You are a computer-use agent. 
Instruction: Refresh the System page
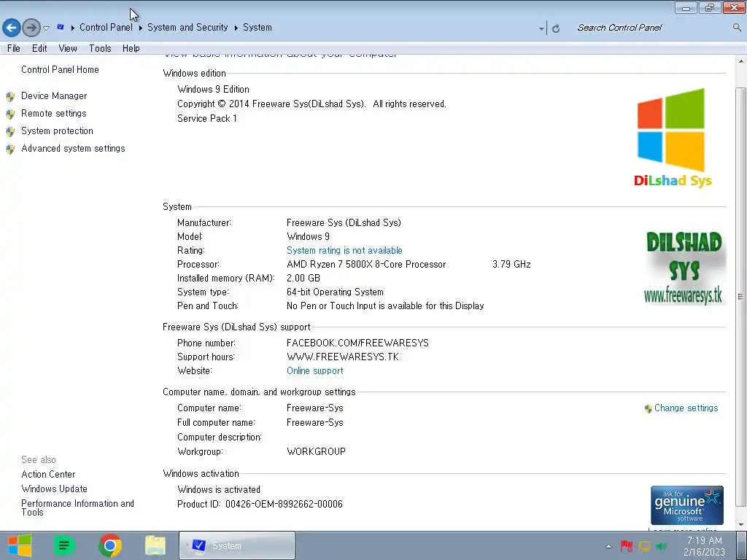555,28
